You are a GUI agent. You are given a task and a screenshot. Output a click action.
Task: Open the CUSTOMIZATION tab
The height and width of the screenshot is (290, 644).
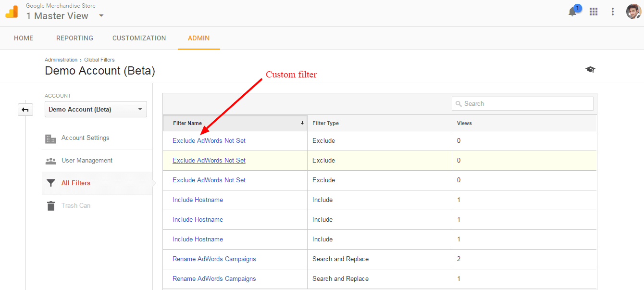139,38
